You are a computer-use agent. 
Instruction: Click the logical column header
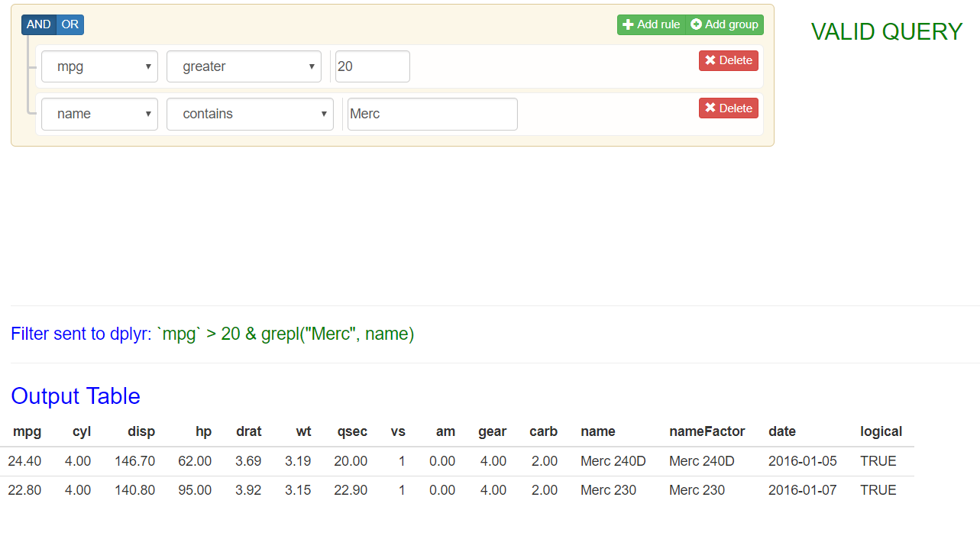(x=881, y=431)
